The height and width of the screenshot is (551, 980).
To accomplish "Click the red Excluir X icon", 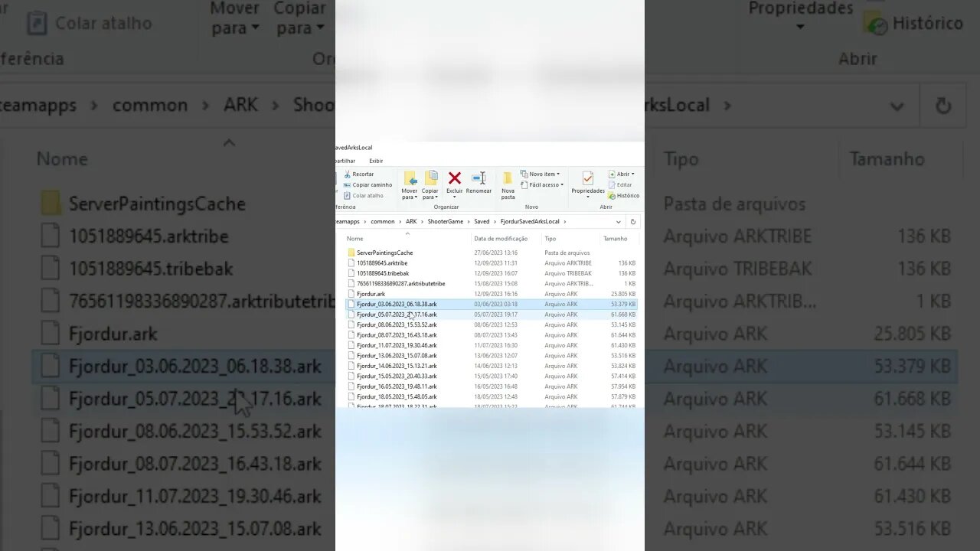I will tap(455, 178).
